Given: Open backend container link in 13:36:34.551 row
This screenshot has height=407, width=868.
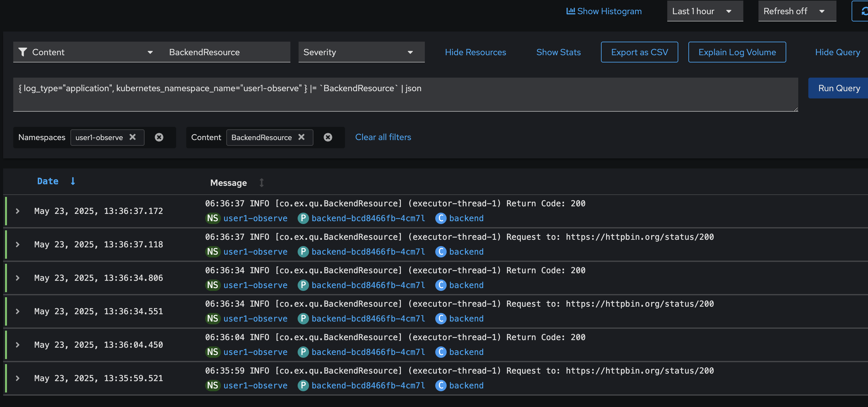Looking at the screenshot, I should (466, 318).
